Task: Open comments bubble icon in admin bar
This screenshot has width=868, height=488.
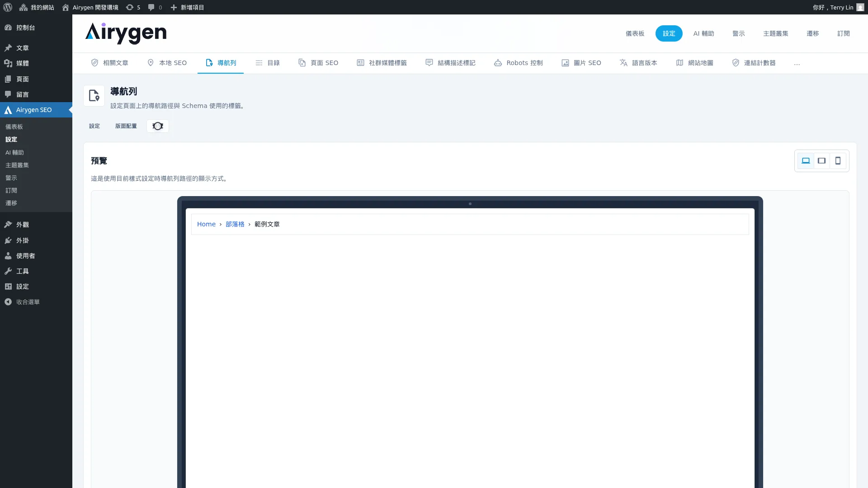Action: point(155,7)
